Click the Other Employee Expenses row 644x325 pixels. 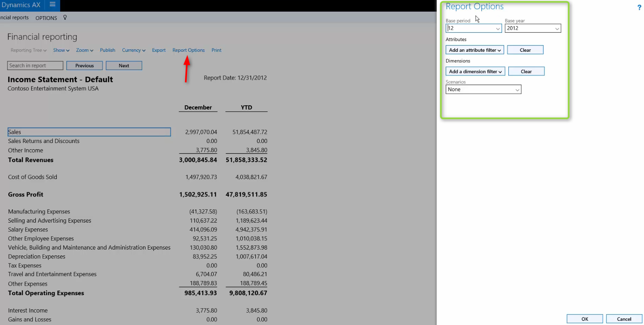(41, 239)
